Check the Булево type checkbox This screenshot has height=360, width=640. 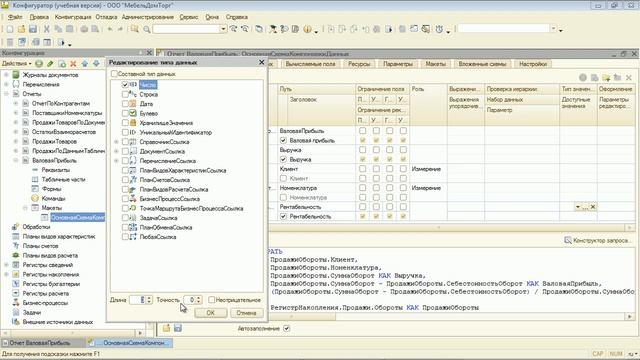(125, 113)
